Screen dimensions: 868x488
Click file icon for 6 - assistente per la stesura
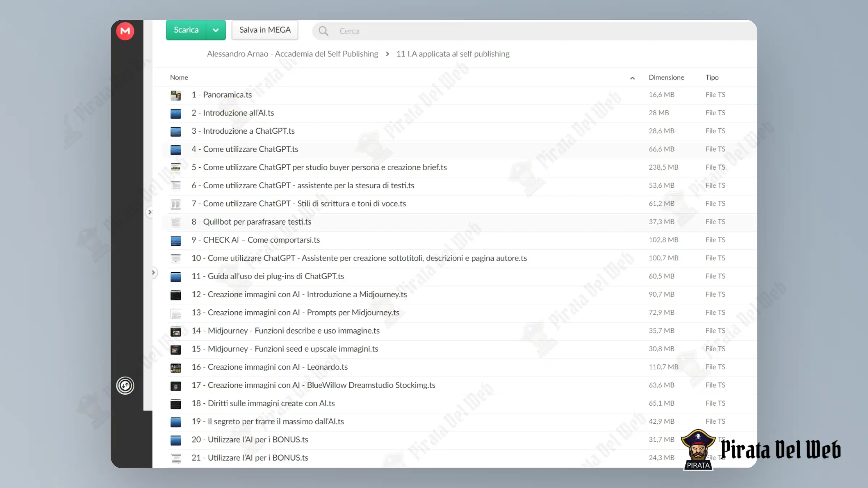(176, 186)
